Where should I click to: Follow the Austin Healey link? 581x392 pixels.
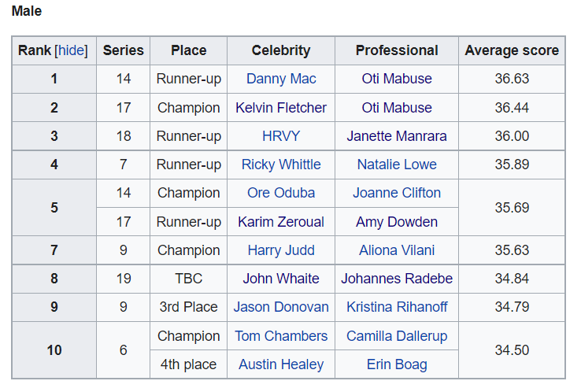[x=281, y=364]
